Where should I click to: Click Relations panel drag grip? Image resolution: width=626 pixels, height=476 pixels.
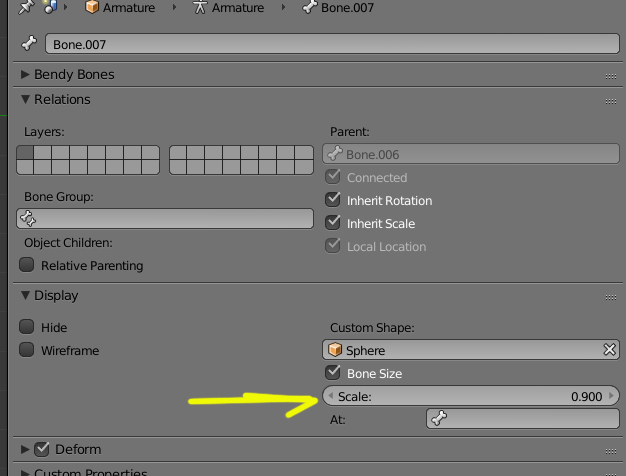point(610,101)
